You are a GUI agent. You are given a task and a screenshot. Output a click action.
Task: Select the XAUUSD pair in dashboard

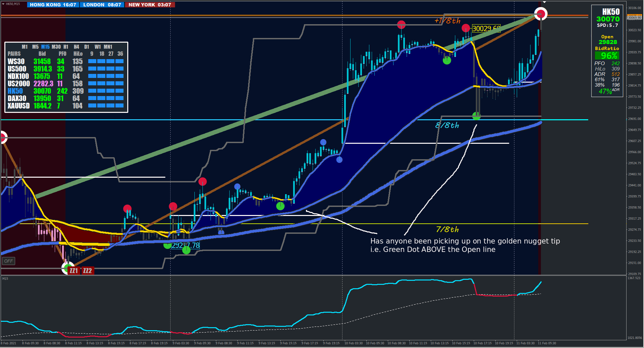coord(18,106)
